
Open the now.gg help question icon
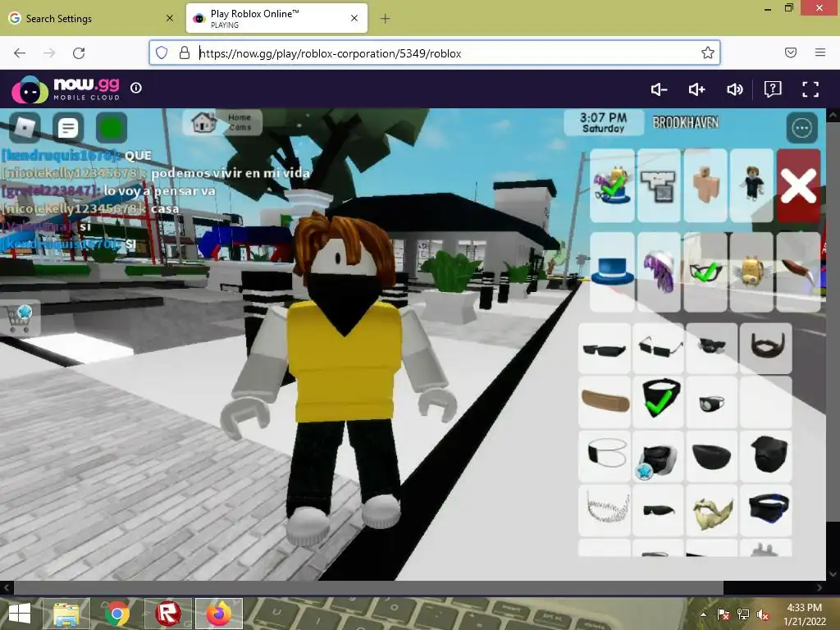[x=773, y=89]
